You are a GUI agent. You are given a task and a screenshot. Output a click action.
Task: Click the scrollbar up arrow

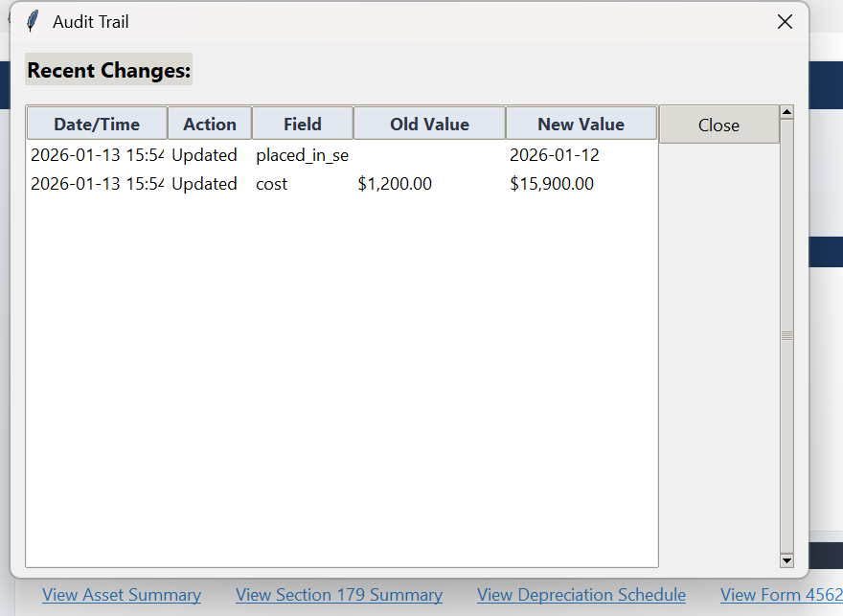point(786,110)
